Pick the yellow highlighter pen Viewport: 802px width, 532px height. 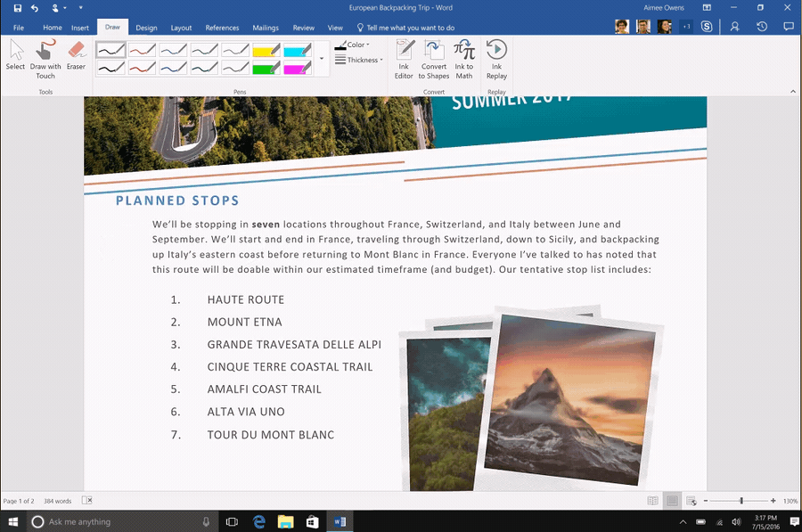tap(266, 51)
